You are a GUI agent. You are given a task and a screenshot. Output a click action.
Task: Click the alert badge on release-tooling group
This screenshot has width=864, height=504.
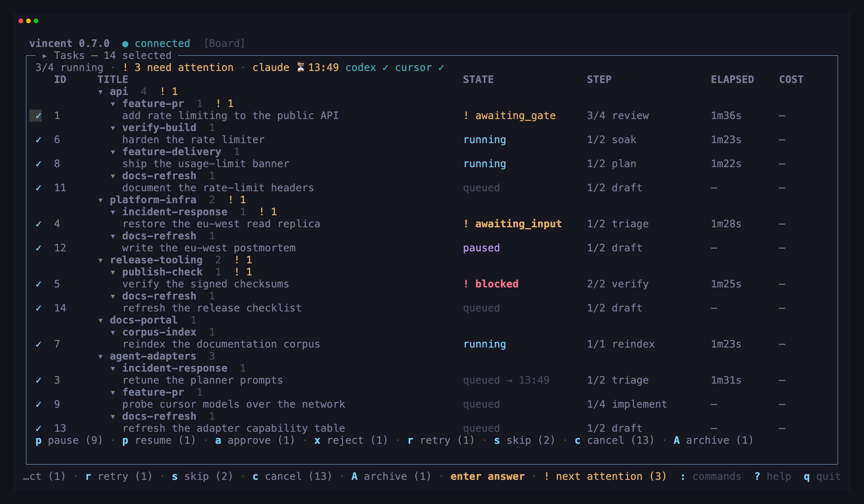[x=243, y=260]
